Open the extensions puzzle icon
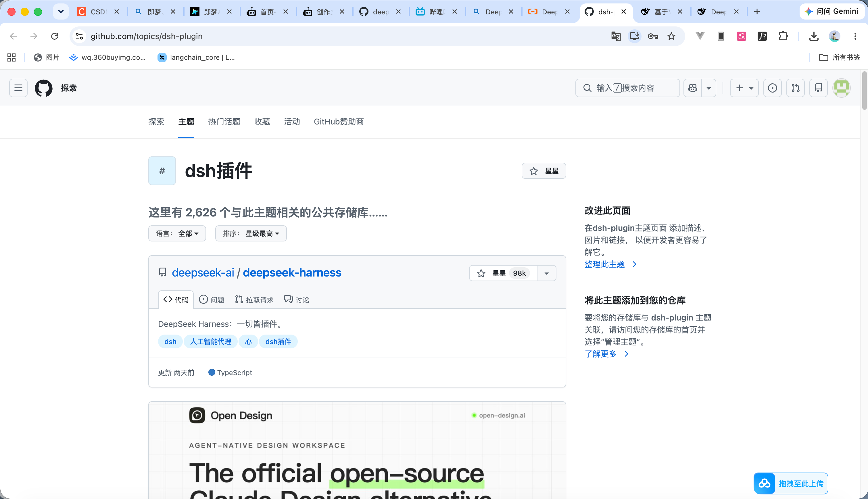The image size is (868, 499). 783,36
